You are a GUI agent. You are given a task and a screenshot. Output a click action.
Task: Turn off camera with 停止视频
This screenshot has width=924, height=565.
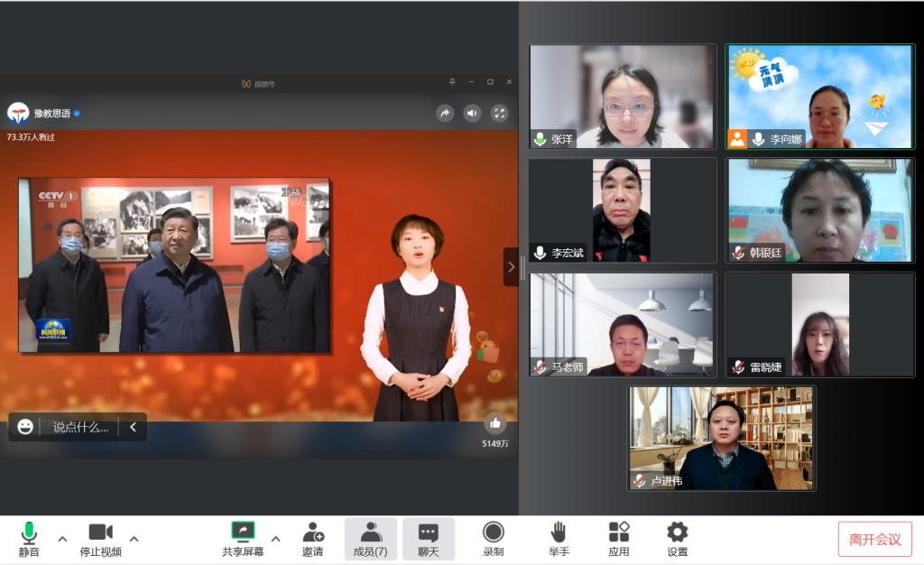coord(100,539)
